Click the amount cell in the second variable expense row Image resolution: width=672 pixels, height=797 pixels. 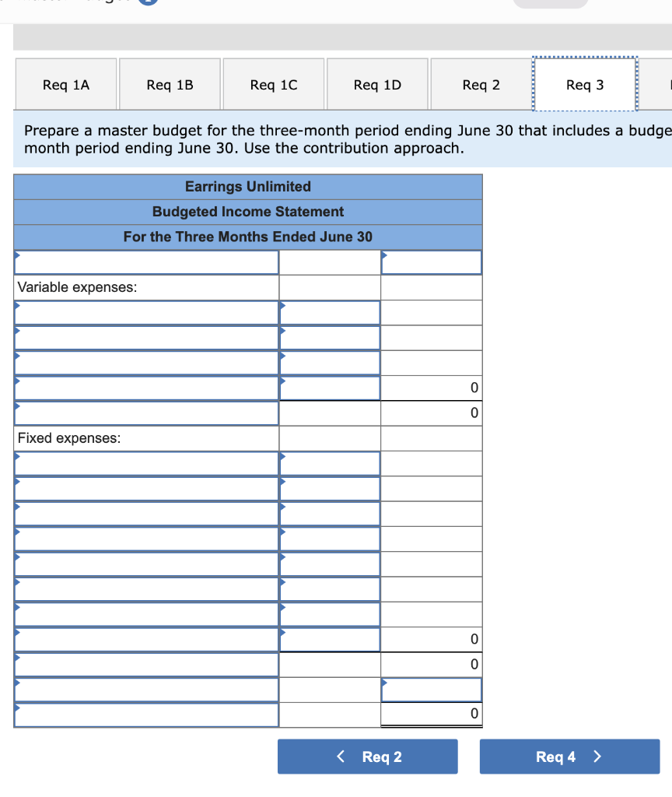329,337
